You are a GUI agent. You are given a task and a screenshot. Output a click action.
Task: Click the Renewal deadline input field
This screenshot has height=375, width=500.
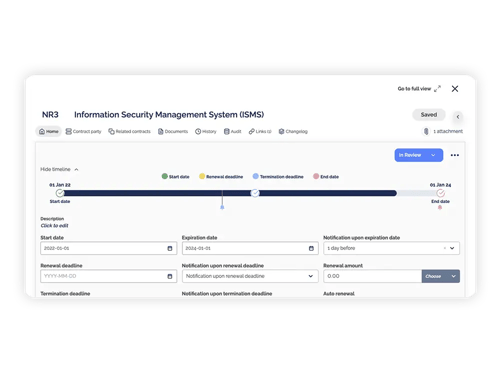pos(109,276)
